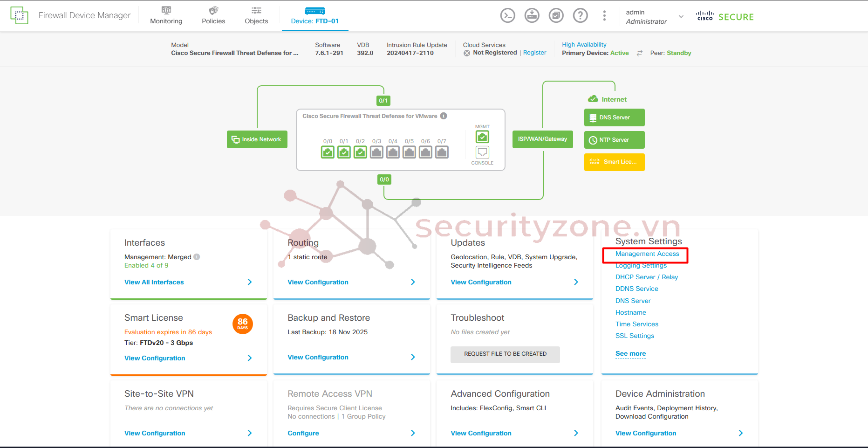Click the Register cloud services link
Viewport: 868px width, 448px height.
click(x=534, y=53)
